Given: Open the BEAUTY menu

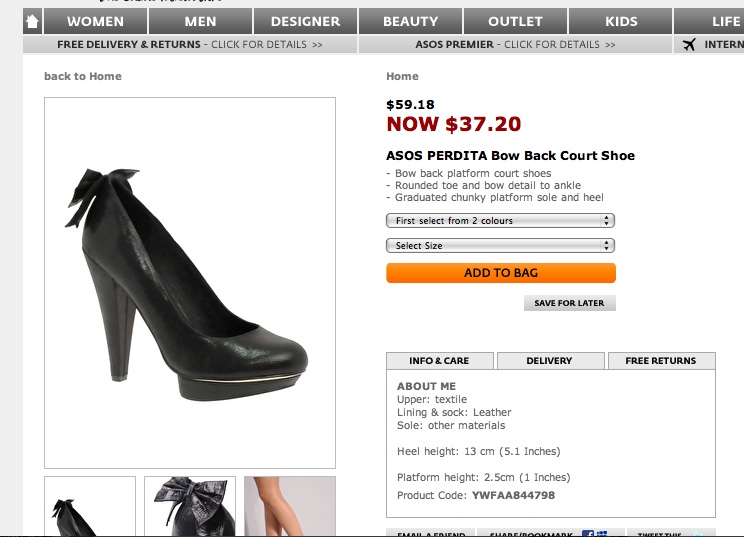Looking at the screenshot, I should point(410,21).
